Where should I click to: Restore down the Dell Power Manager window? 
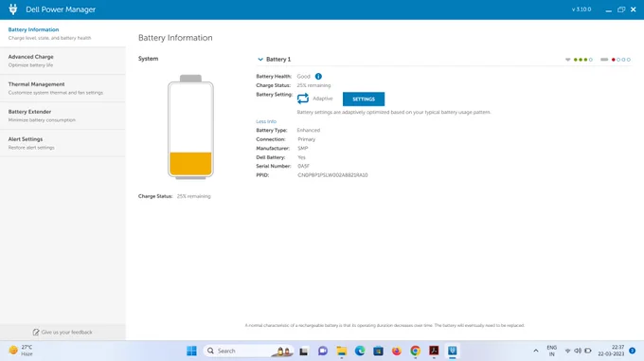(x=621, y=9)
